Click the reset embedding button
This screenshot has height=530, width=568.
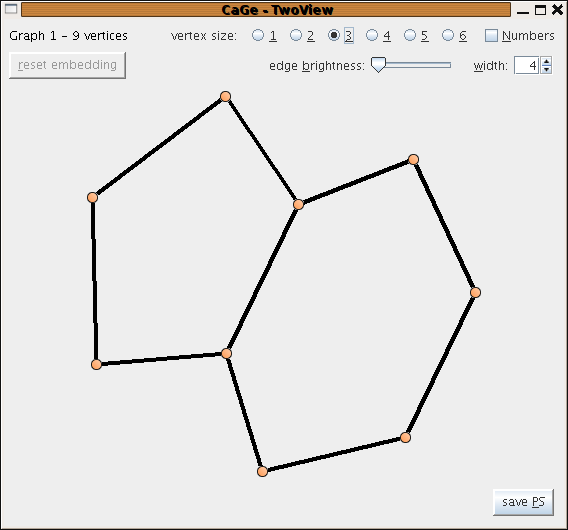coord(67,65)
